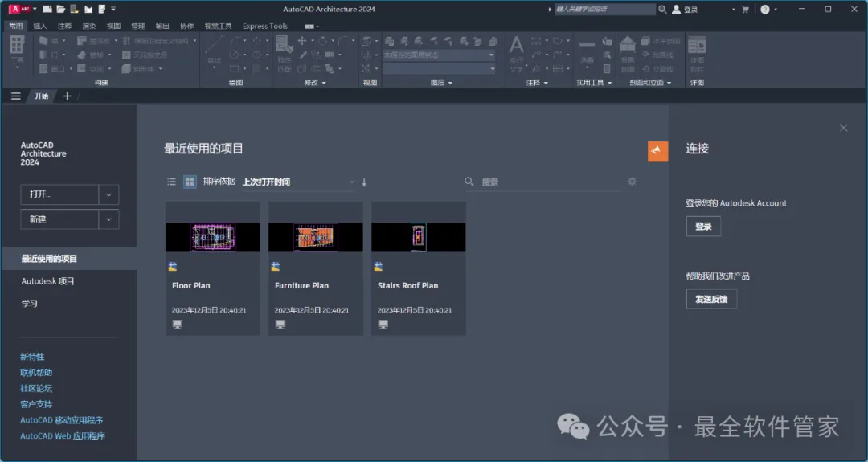Switch to the 注释 ribbon tab
Screen dimensions: 868x462
[x=65, y=26]
